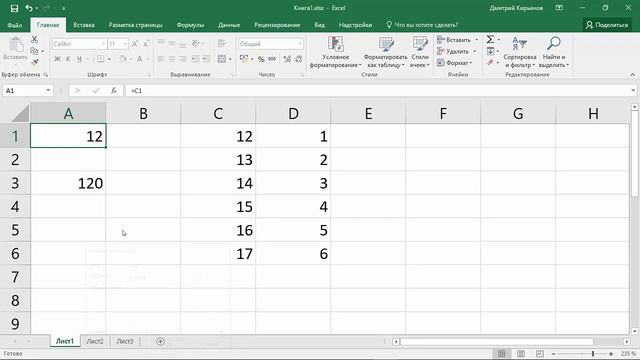Align cell text right
The height and width of the screenshot is (360, 640).
coord(183,59)
